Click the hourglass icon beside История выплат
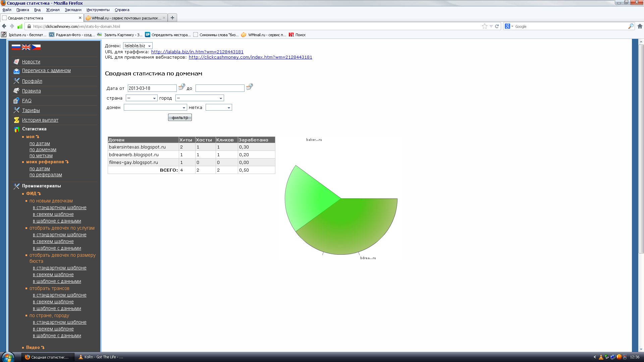 (x=16, y=120)
